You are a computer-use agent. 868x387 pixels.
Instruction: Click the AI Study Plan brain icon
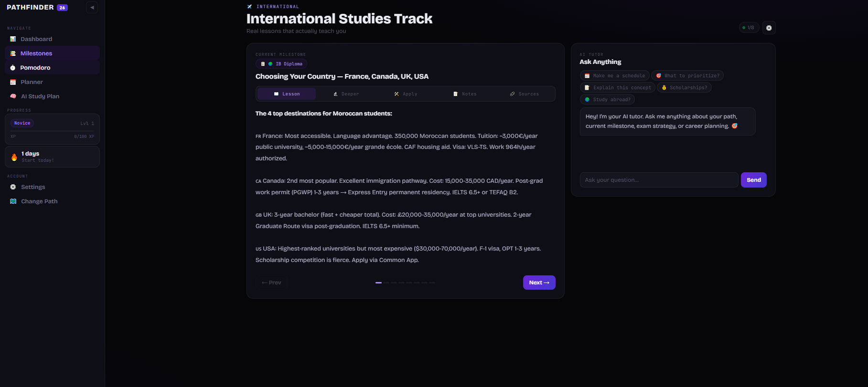(13, 96)
